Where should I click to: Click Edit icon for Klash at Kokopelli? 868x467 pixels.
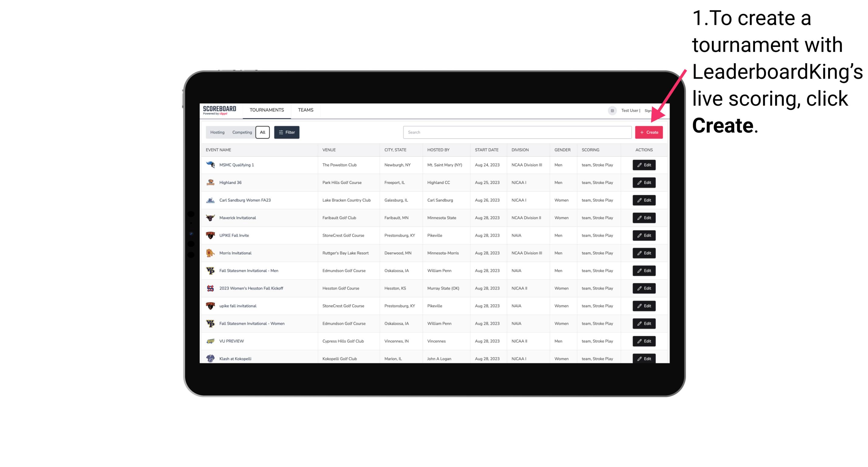tap(644, 358)
